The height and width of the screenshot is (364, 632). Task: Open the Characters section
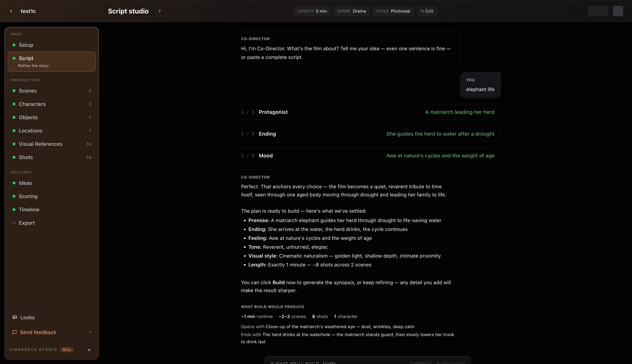click(x=52, y=104)
